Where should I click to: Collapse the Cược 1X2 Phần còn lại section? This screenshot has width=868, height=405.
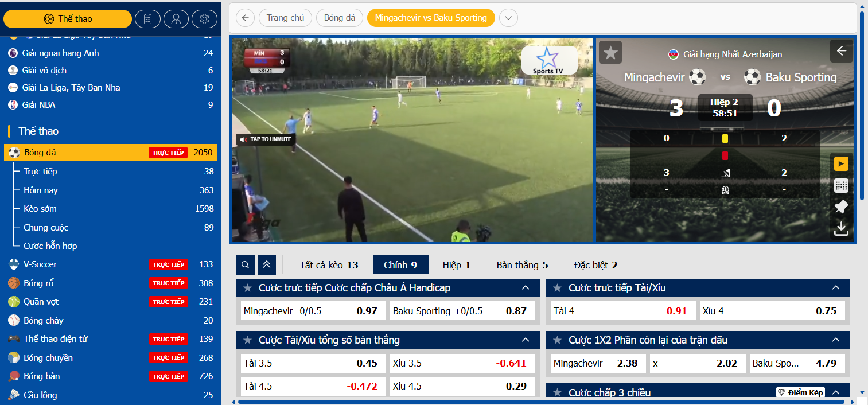(x=835, y=340)
